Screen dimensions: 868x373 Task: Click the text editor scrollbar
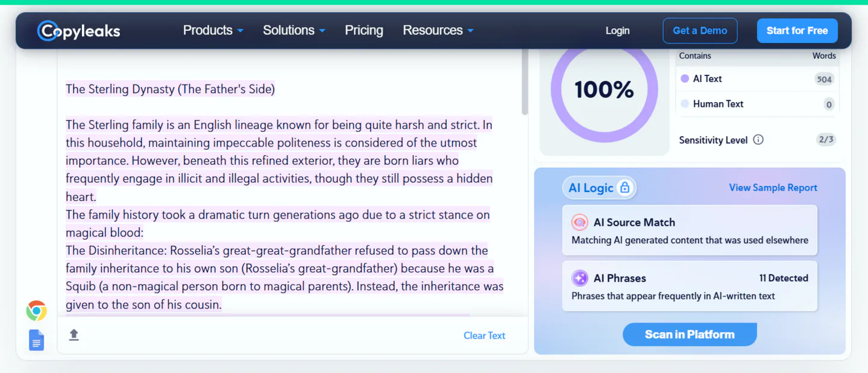tap(524, 81)
